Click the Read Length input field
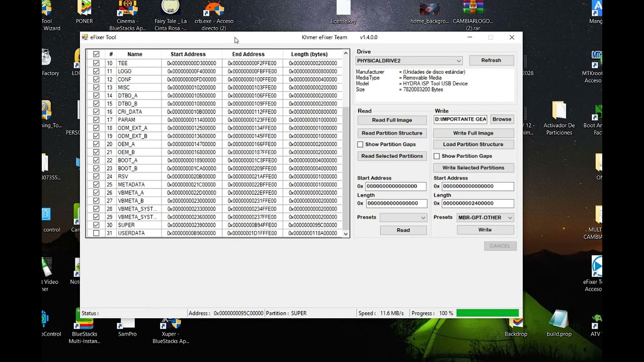Viewport: 644px width, 362px height. coord(396,204)
